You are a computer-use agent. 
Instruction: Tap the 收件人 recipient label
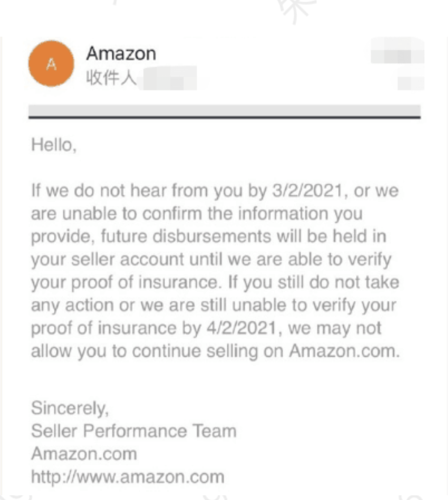pyautogui.click(x=111, y=78)
